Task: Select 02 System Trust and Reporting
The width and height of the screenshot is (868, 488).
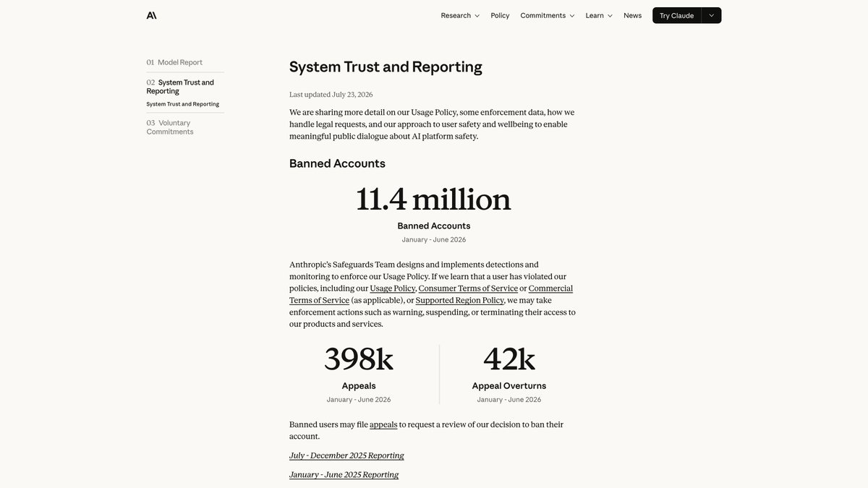Action: [x=180, y=87]
